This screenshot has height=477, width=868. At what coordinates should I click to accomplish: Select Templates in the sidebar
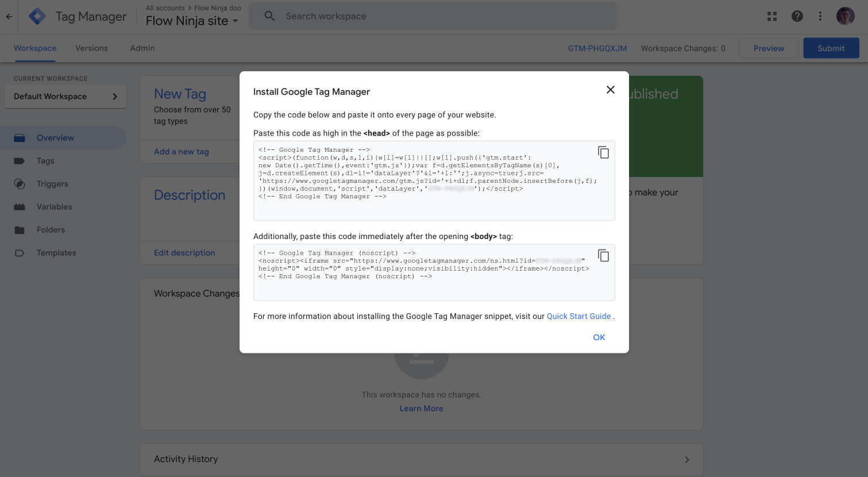63,253
